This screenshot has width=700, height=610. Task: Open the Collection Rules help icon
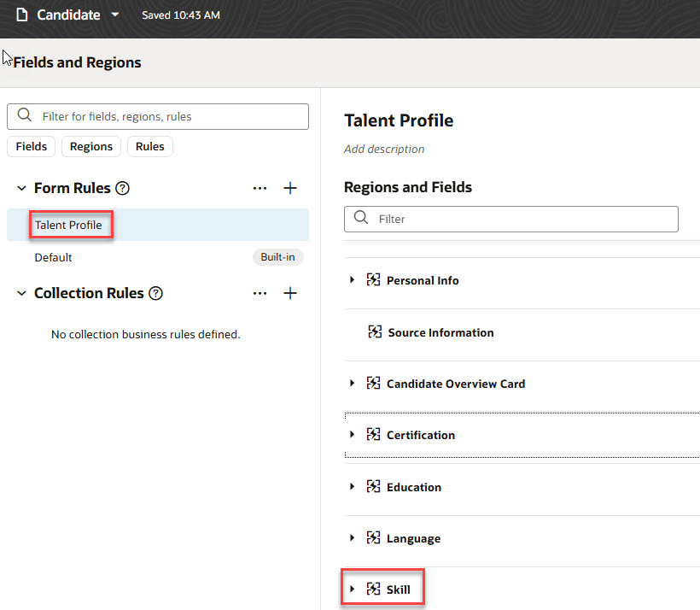click(155, 293)
